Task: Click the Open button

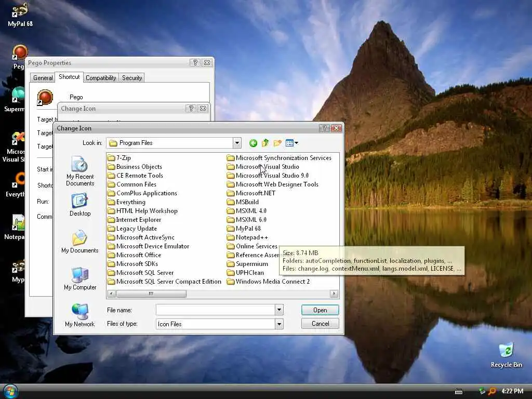Action: (320, 310)
